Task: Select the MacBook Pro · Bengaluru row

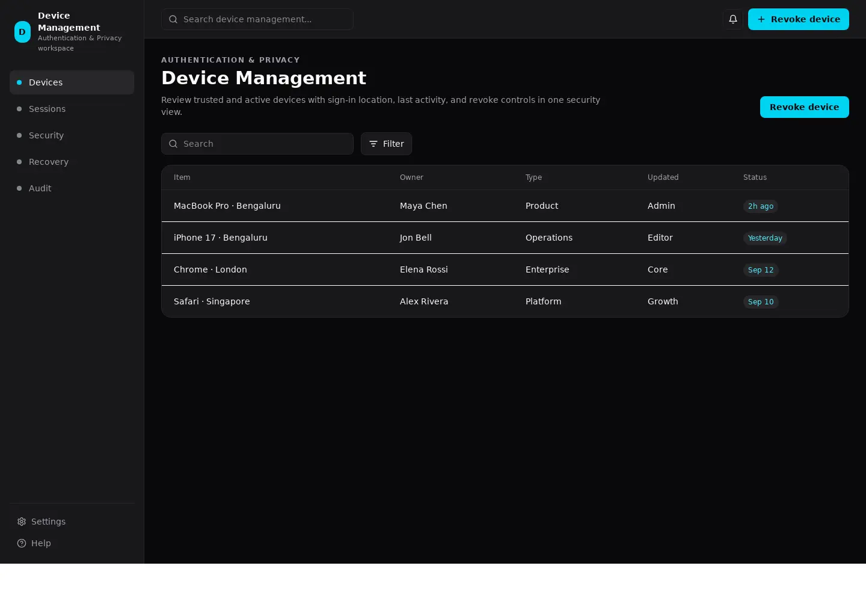Action: pyautogui.click(x=505, y=206)
